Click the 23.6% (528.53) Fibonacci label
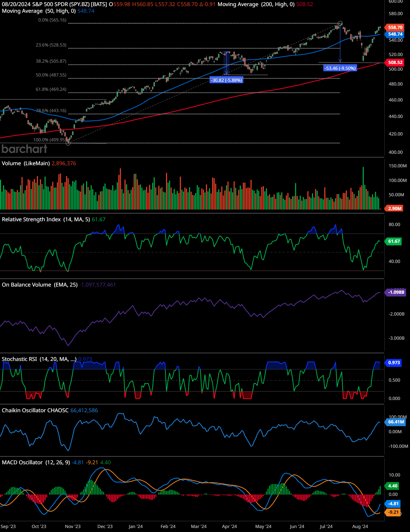 51,45
